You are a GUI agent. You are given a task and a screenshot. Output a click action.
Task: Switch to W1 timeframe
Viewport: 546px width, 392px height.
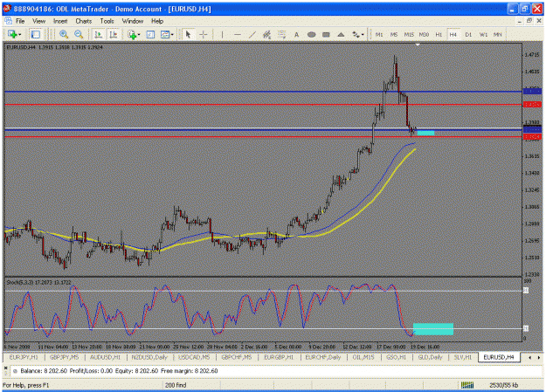tap(483, 34)
